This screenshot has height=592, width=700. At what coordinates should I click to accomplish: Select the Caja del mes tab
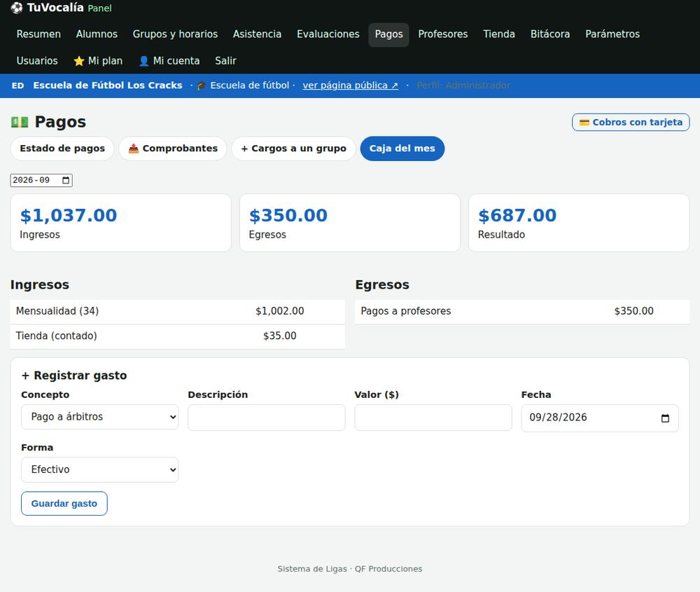click(402, 149)
